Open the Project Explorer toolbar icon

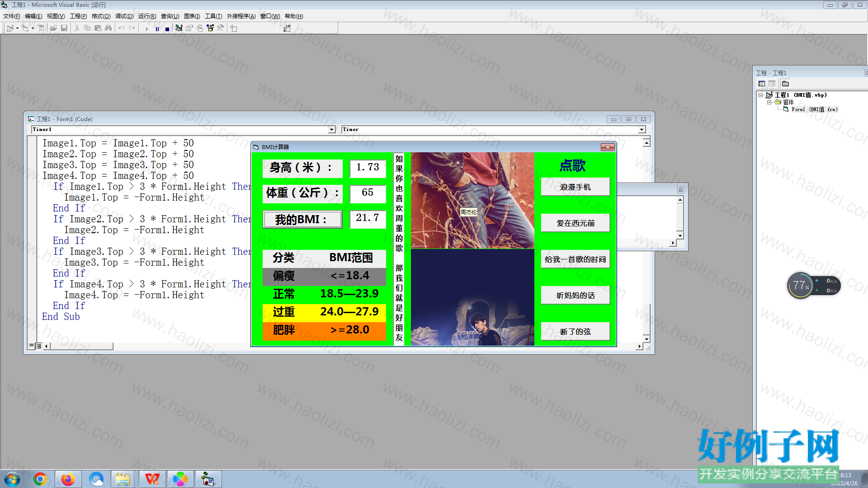coord(179,28)
